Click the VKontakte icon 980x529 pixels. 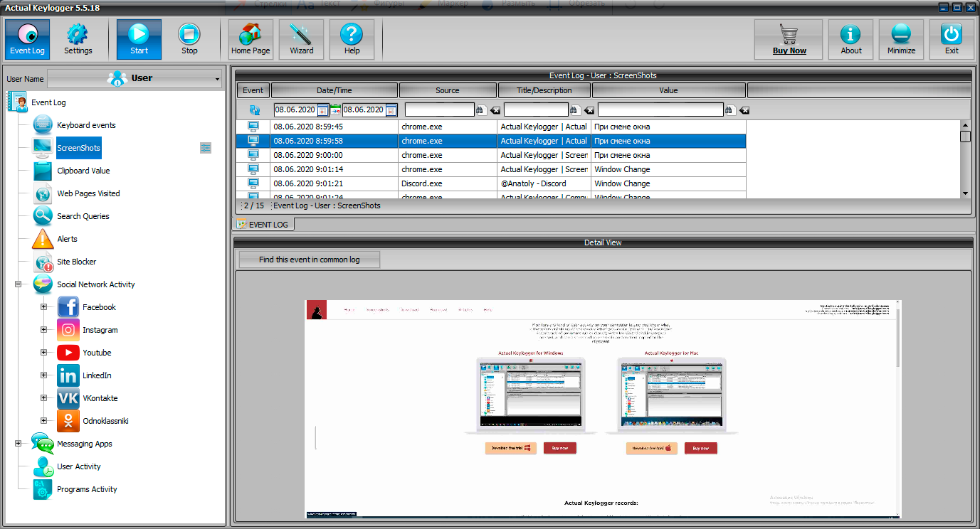pos(68,398)
